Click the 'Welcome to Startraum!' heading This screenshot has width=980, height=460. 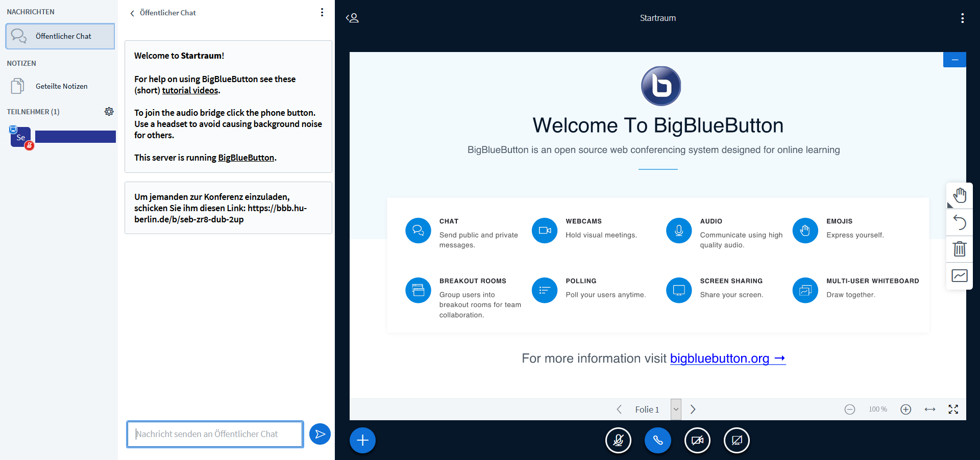coord(179,56)
